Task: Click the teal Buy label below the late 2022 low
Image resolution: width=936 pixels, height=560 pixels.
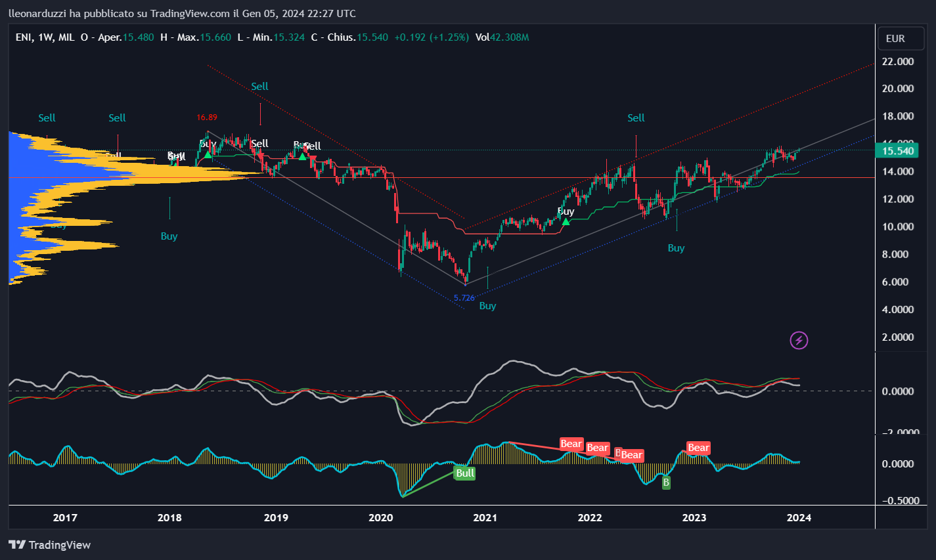Action: 676,248
